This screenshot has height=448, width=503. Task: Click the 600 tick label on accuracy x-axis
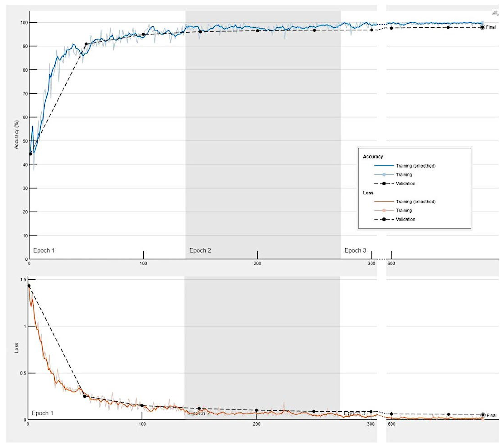pos(391,263)
